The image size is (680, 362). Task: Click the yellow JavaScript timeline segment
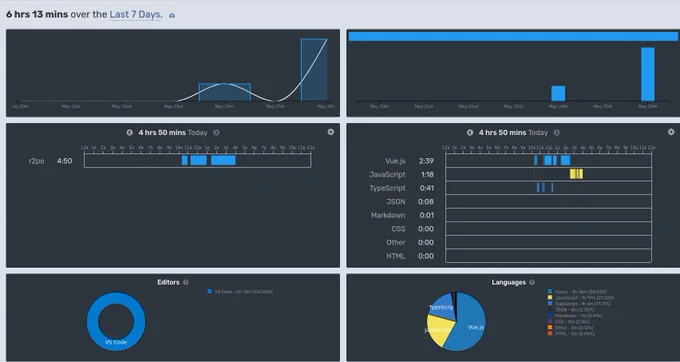coord(576,174)
